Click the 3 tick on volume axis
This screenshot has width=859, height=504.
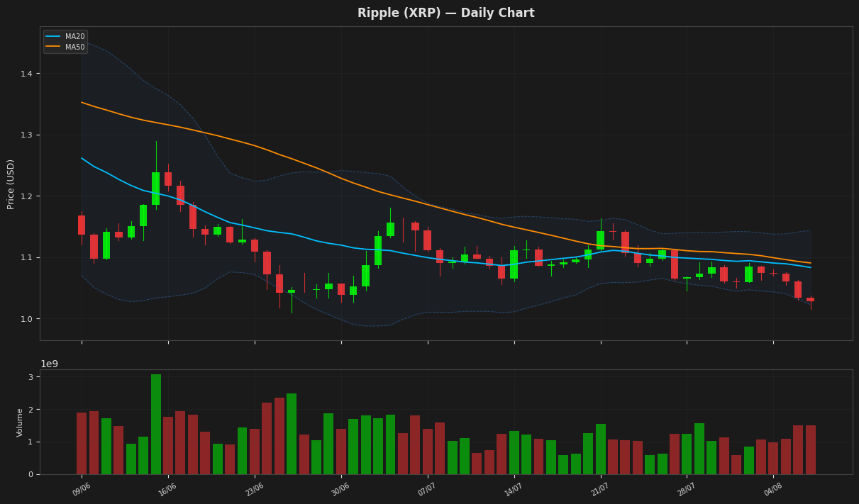tap(31, 377)
